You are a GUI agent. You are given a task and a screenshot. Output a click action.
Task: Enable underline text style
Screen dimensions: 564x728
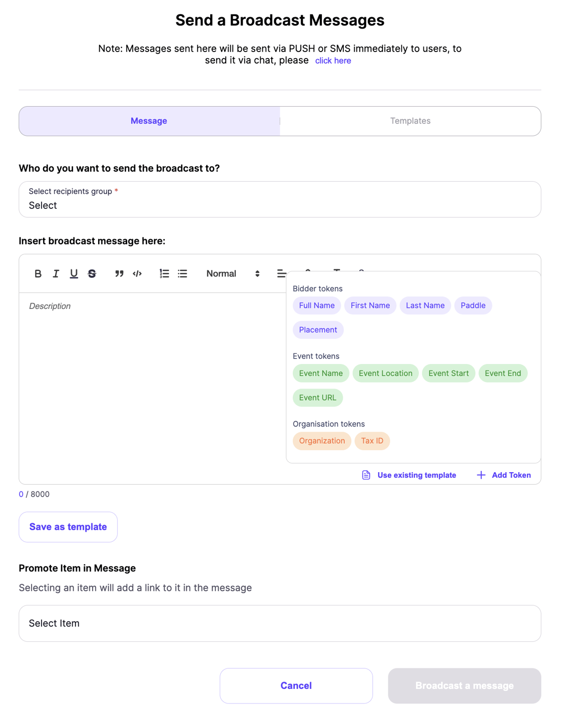(x=74, y=274)
